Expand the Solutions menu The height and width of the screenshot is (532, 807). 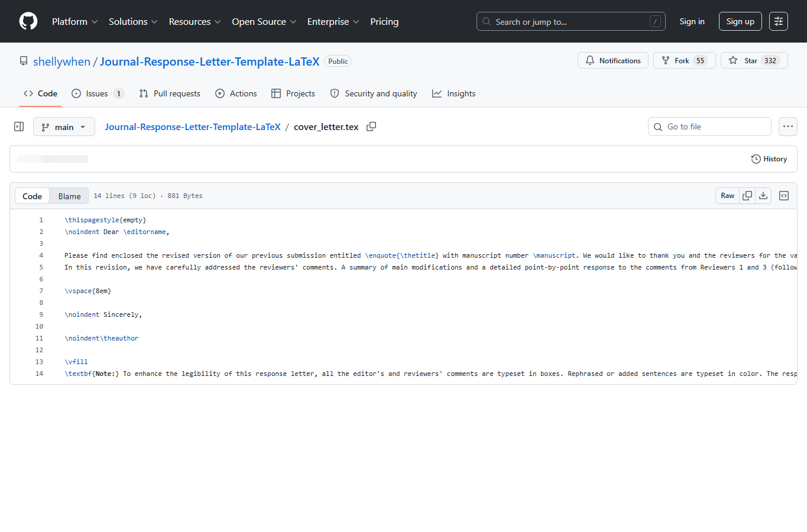coord(133,21)
